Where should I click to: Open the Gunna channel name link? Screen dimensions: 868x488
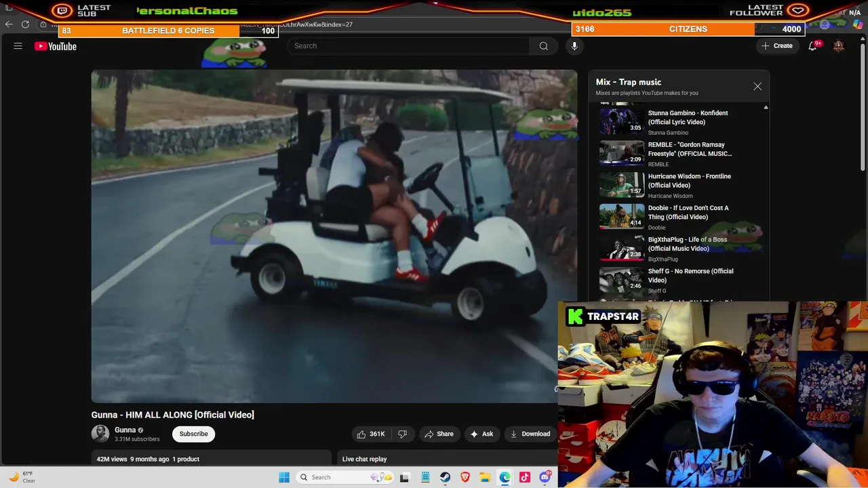[125, 430]
